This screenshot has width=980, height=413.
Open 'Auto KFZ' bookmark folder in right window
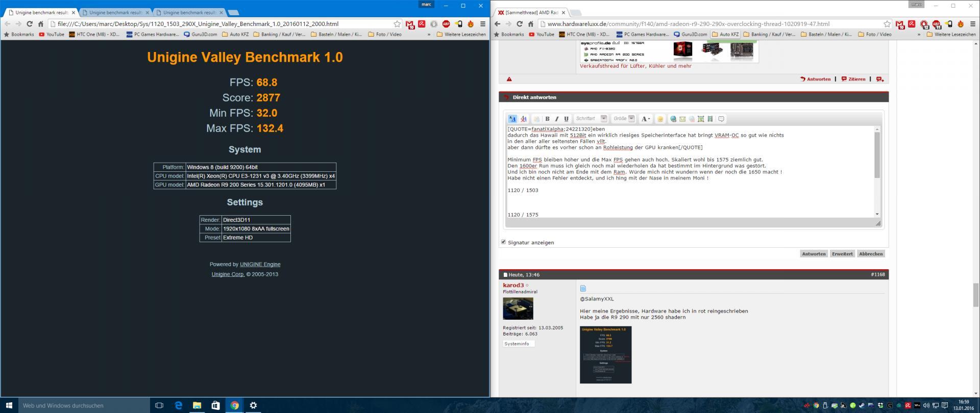(725, 35)
